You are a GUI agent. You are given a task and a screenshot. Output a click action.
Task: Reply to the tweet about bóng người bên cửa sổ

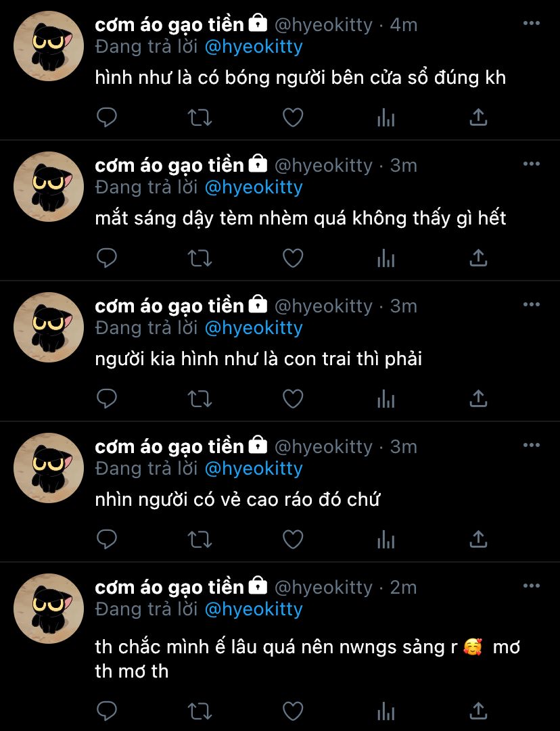106,118
